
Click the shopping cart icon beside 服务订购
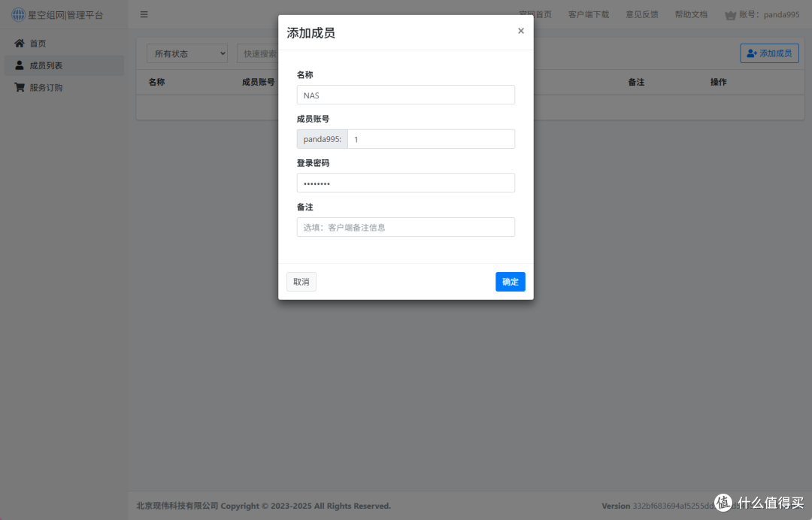tap(19, 87)
